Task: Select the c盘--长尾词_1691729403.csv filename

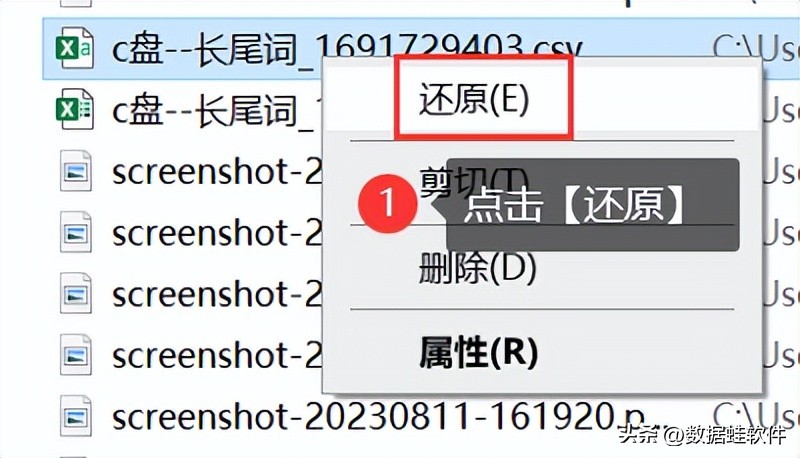Action: pyautogui.click(x=346, y=49)
